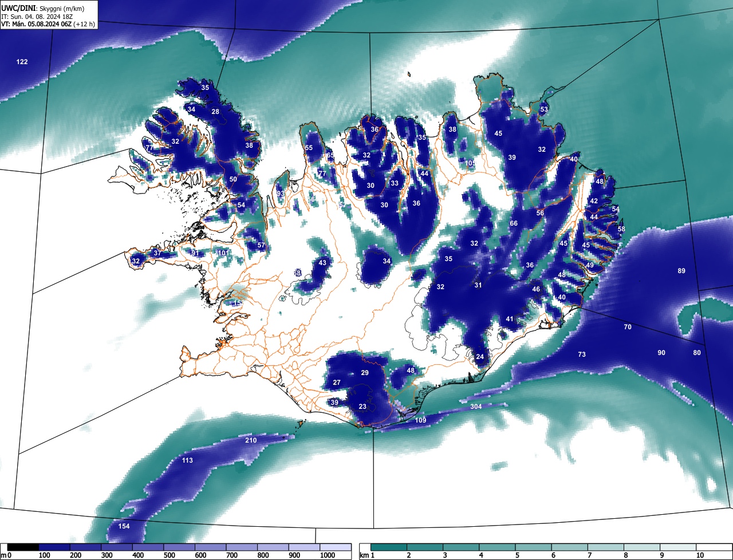The width and height of the screenshot is (733, 560).
Task: Select the map value 29 in the south
Action: tap(365, 373)
